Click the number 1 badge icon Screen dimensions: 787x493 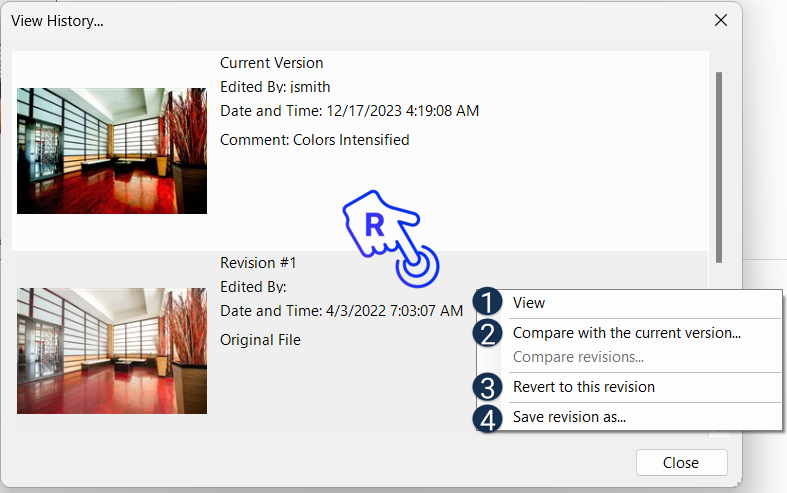(487, 303)
